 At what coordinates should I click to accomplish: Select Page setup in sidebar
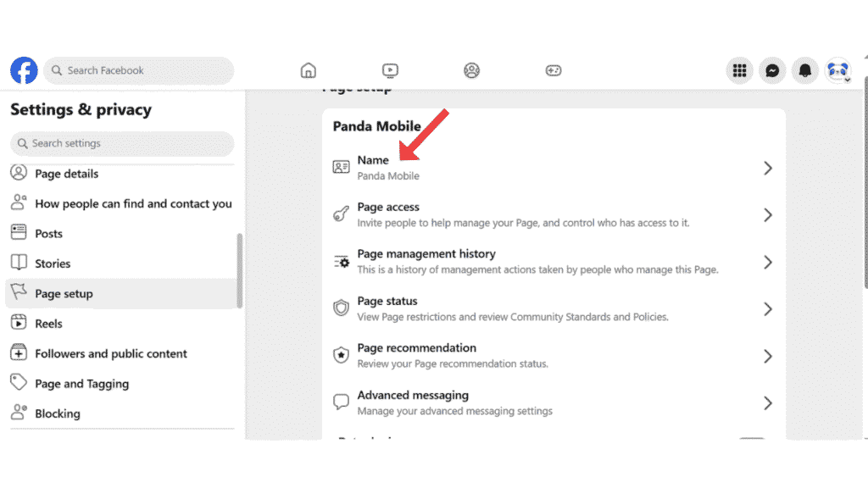coord(120,293)
